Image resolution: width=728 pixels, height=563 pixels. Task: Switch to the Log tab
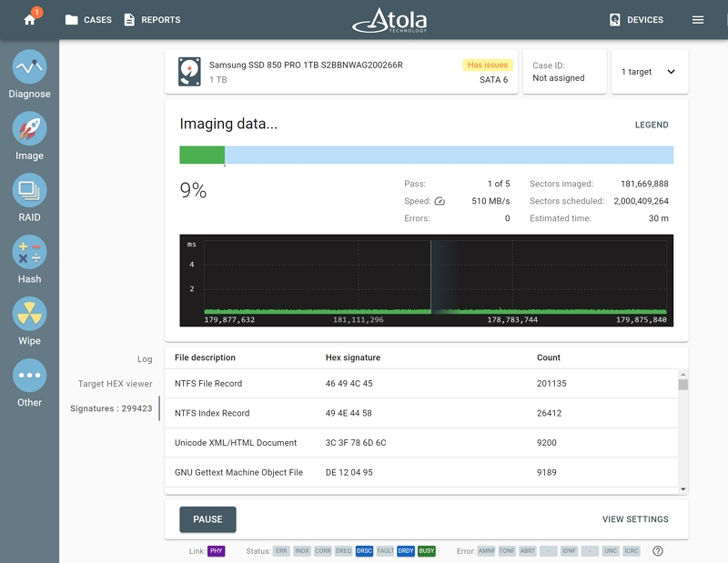point(145,359)
